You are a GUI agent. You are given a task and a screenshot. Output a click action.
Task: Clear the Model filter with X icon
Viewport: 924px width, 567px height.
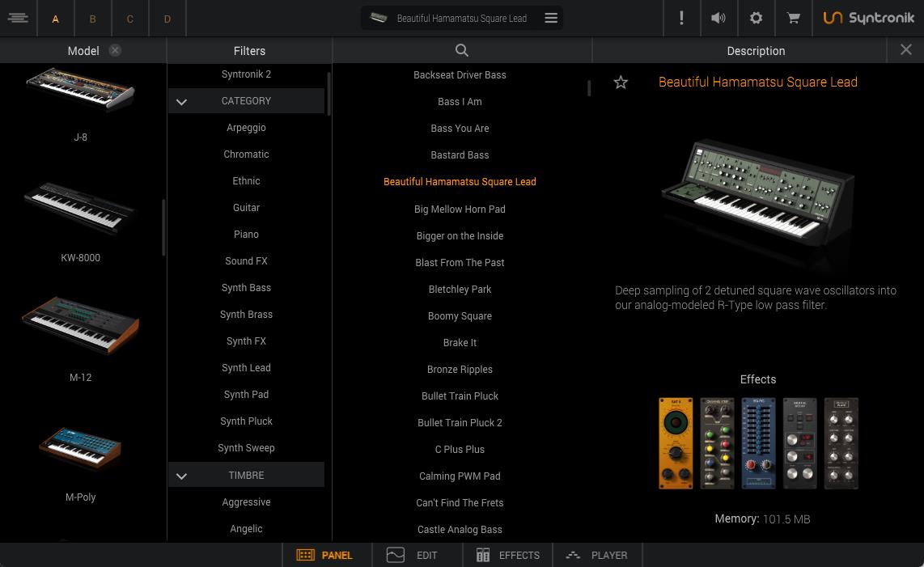point(115,50)
